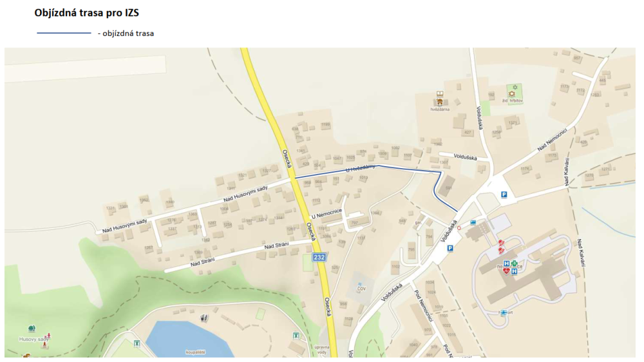Click the blue legend line for objízdná trasa

pyautogui.click(x=64, y=33)
